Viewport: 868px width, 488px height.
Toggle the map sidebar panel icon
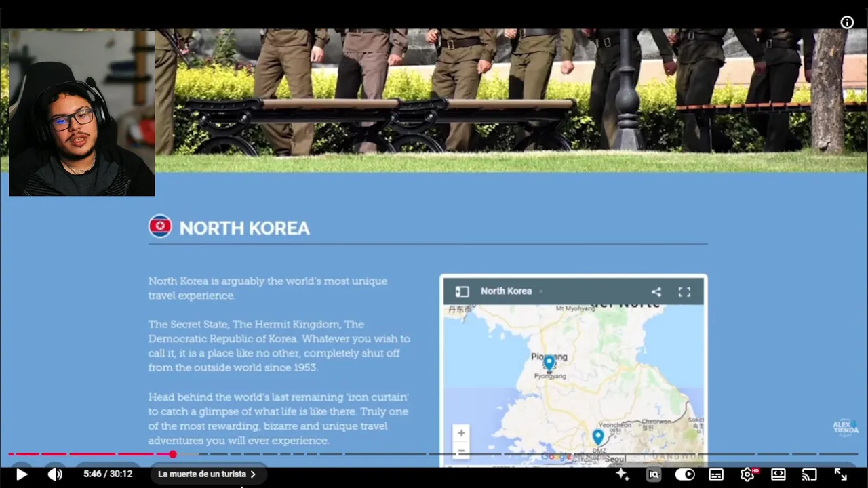point(462,291)
